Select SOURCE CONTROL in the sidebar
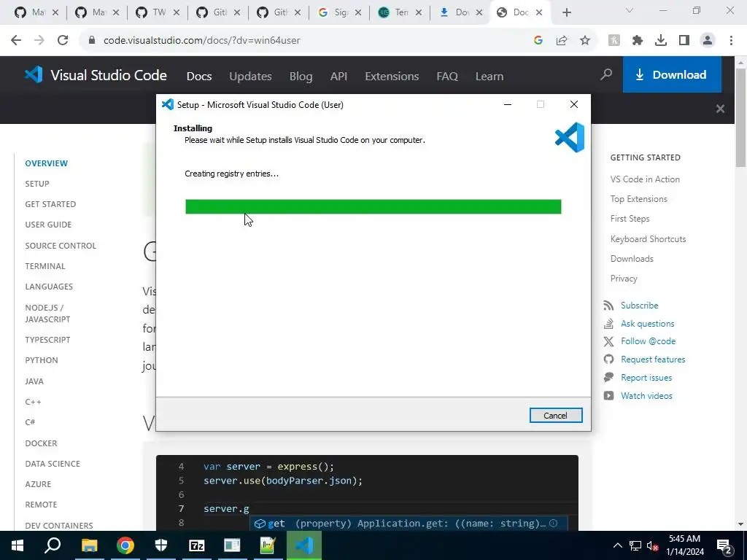 pyautogui.click(x=61, y=246)
